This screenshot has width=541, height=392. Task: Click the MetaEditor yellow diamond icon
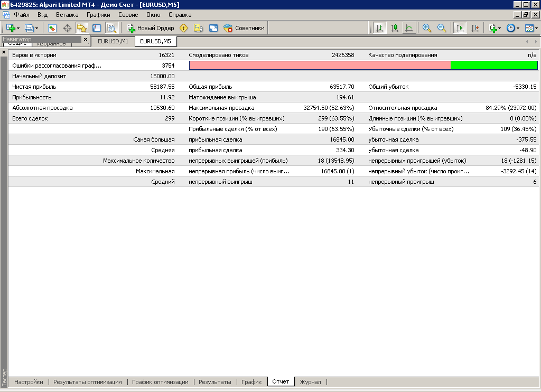184,28
